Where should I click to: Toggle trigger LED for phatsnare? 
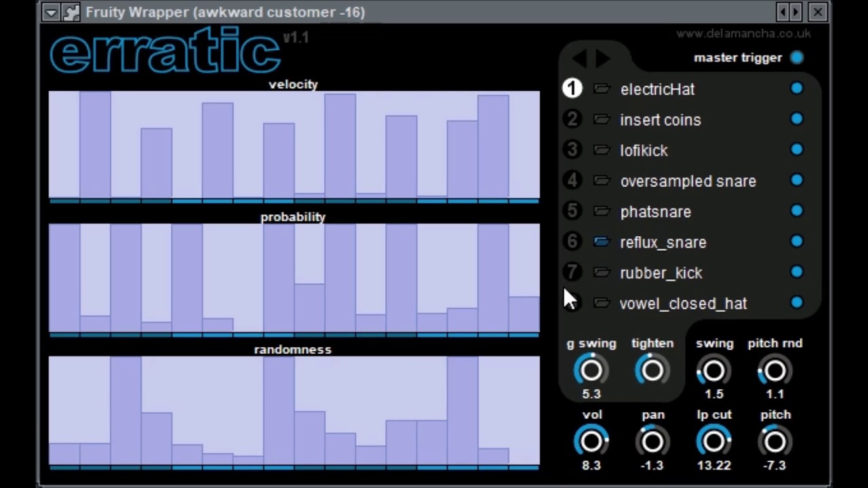point(797,210)
